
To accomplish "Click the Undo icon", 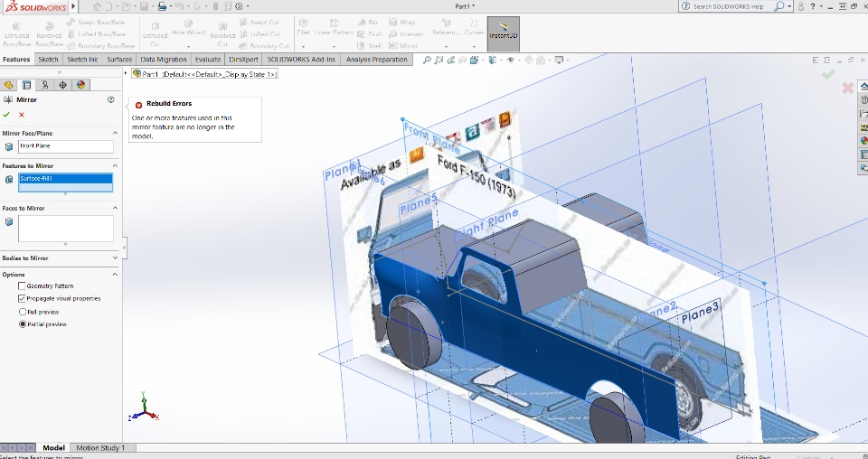I will [x=179, y=6].
